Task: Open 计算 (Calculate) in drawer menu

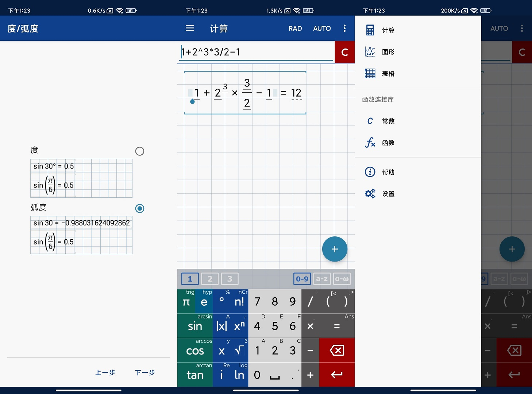Action: pyautogui.click(x=418, y=30)
